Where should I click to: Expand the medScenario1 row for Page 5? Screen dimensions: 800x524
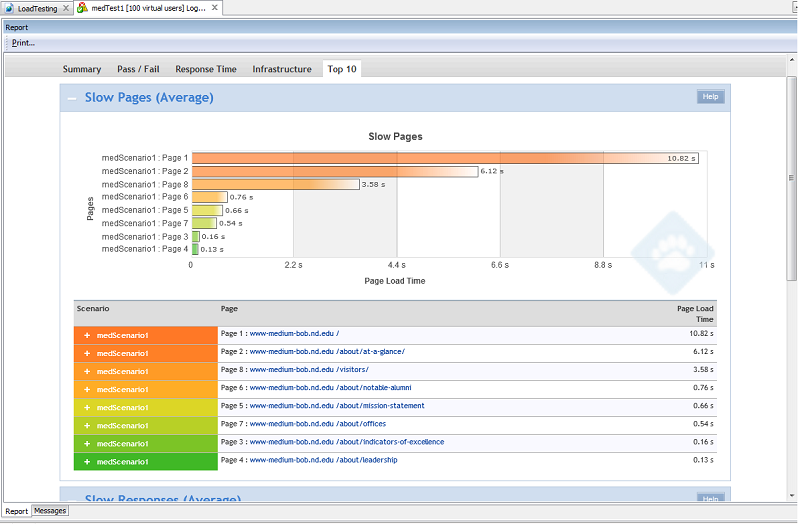click(87, 408)
